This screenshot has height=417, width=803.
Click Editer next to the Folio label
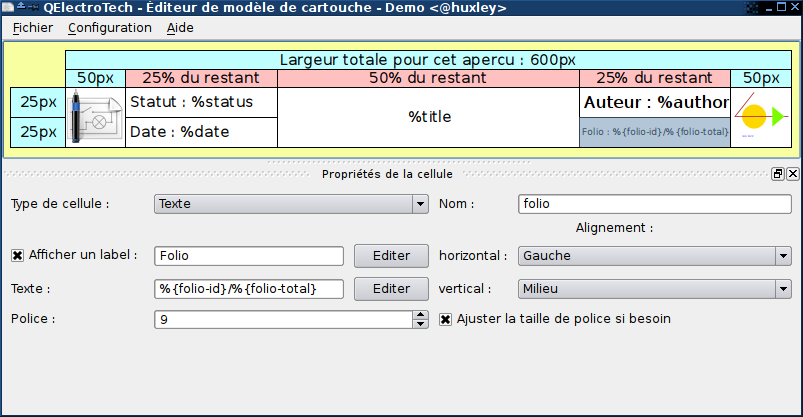[x=391, y=256]
